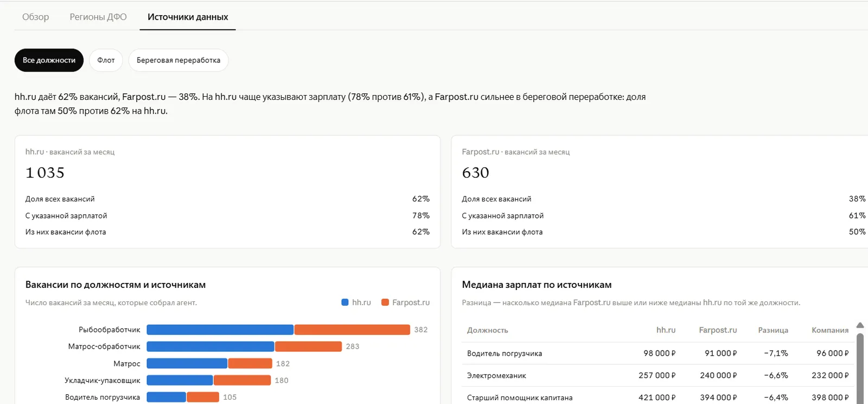Click the Разница column header
868x404 pixels.
[773, 330]
